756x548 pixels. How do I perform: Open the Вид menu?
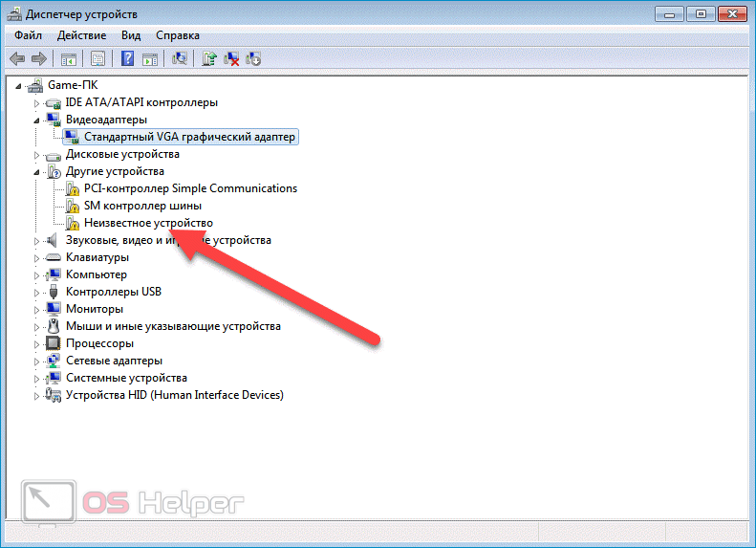click(x=131, y=35)
